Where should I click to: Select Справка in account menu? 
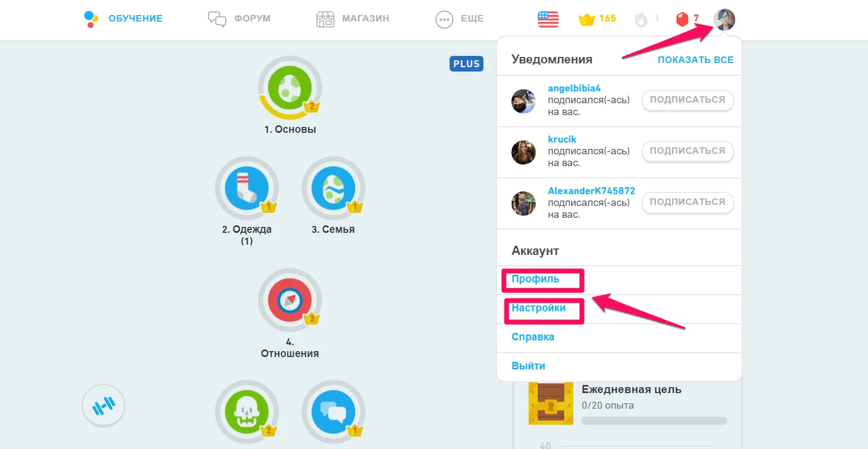[619, 338]
